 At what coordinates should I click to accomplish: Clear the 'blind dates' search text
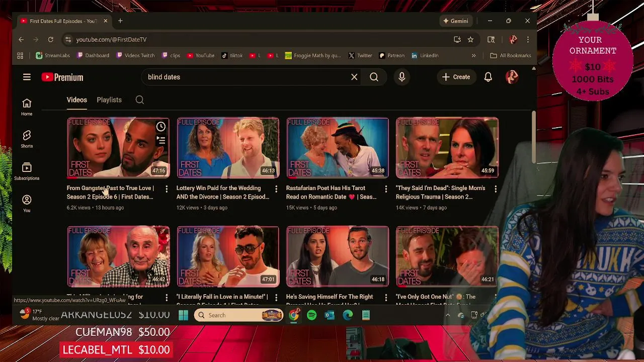(354, 77)
